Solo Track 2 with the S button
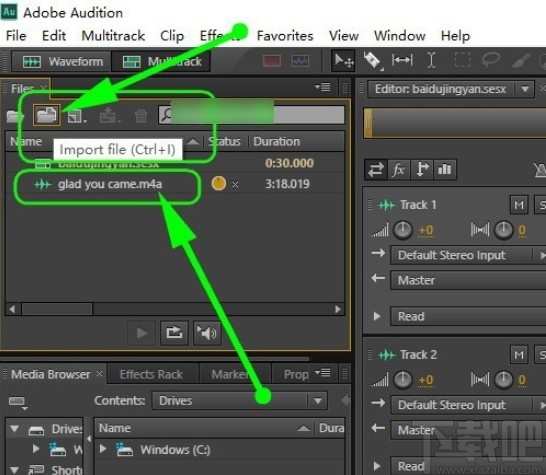The image size is (546, 475). point(540,355)
